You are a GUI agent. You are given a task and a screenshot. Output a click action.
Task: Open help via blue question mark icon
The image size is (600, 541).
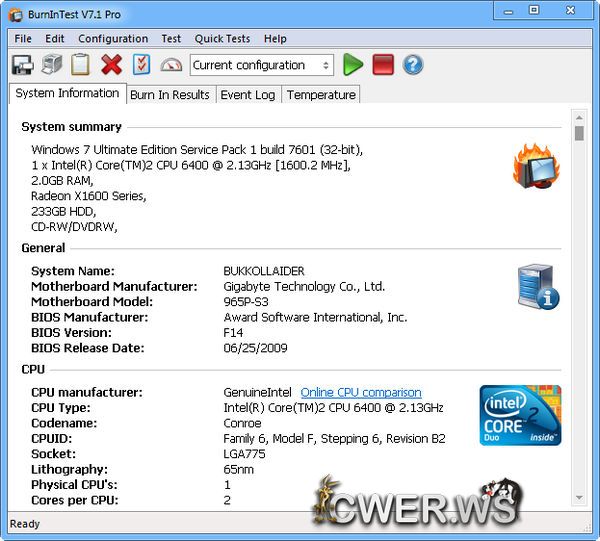pos(413,65)
